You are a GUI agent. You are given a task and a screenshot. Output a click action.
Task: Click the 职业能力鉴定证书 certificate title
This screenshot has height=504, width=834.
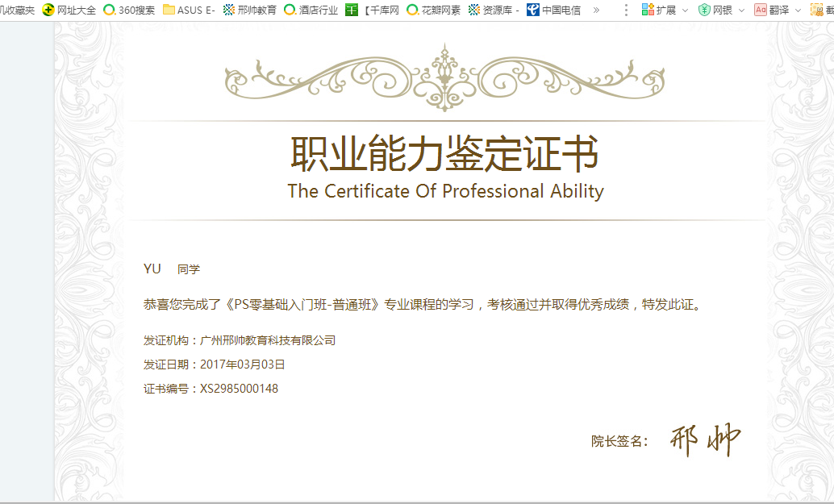[x=444, y=154]
